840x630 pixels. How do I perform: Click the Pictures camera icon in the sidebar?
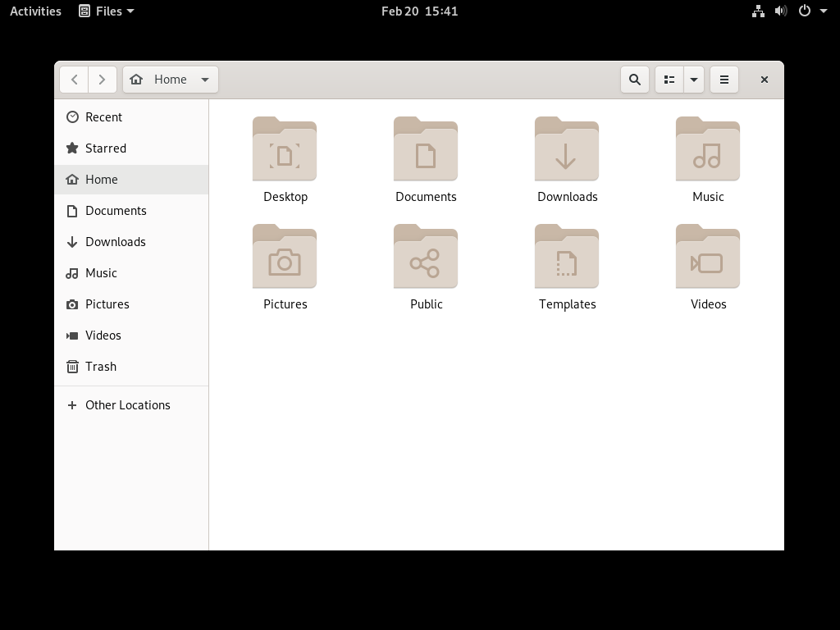pyautogui.click(x=72, y=304)
